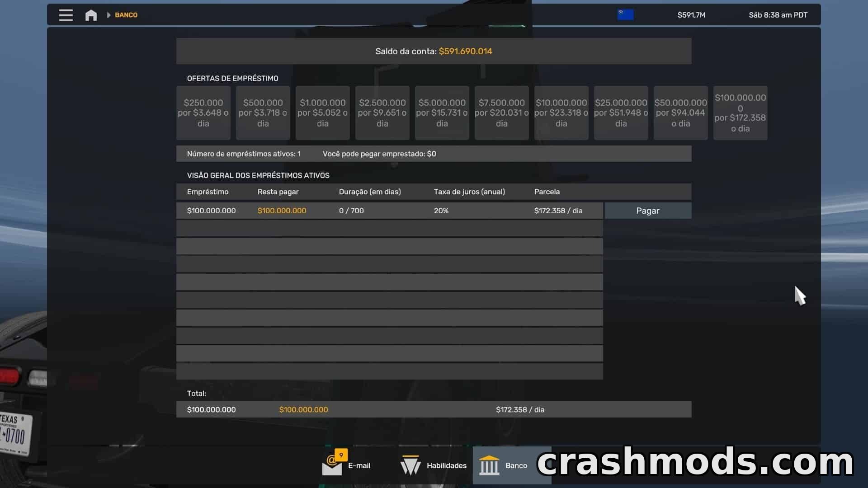Click the OFERTAS DE EMPRÉSTIMO heading
Screen dimensions: 868x488
pos(232,78)
